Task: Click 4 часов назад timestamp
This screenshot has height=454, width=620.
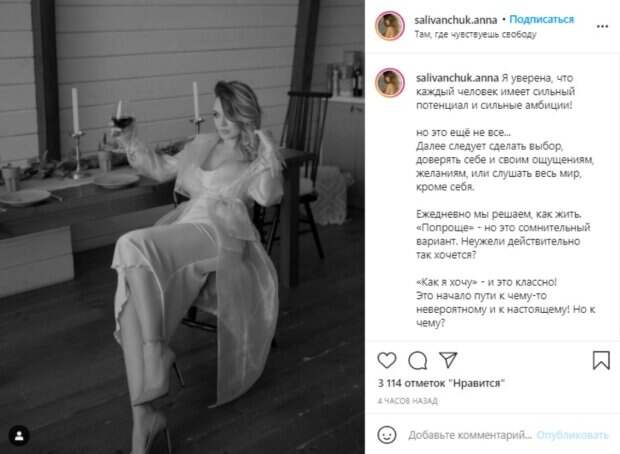Action: tap(407, 401)
